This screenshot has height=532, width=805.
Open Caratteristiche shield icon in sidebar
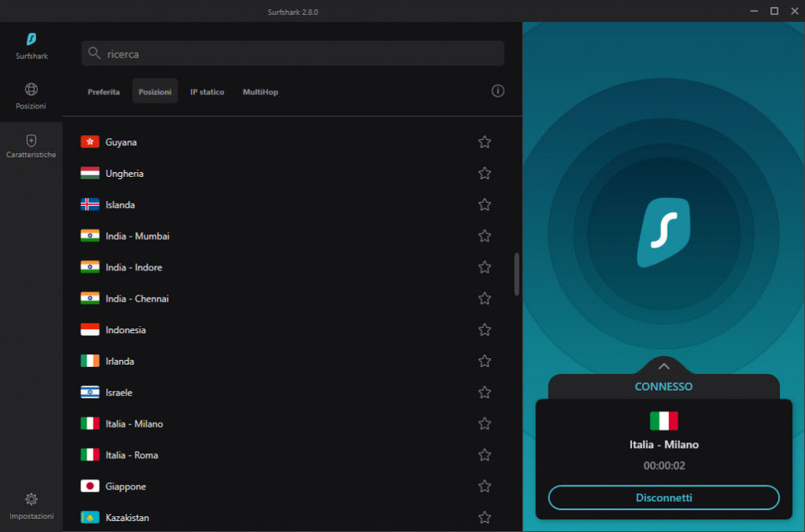pyautogui.click(x=31, y=141)
